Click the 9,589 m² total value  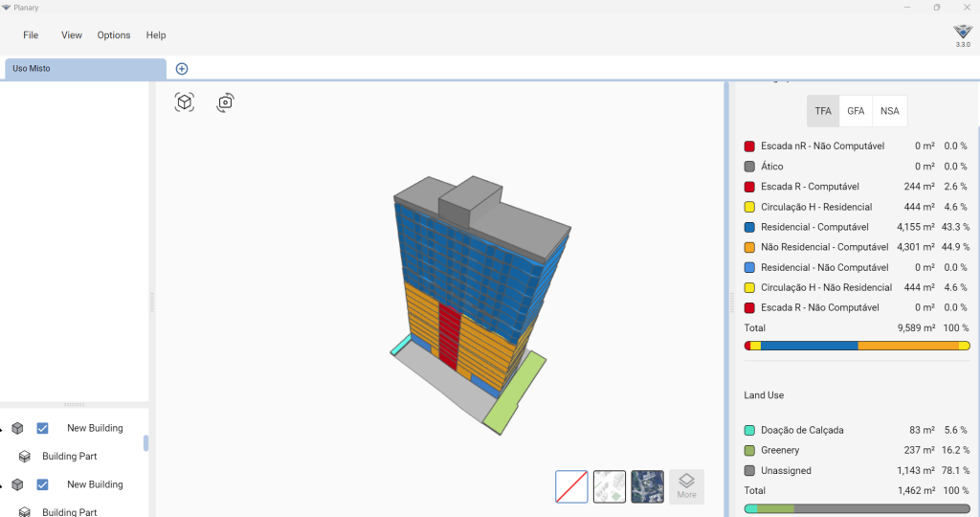coord(916,327)
